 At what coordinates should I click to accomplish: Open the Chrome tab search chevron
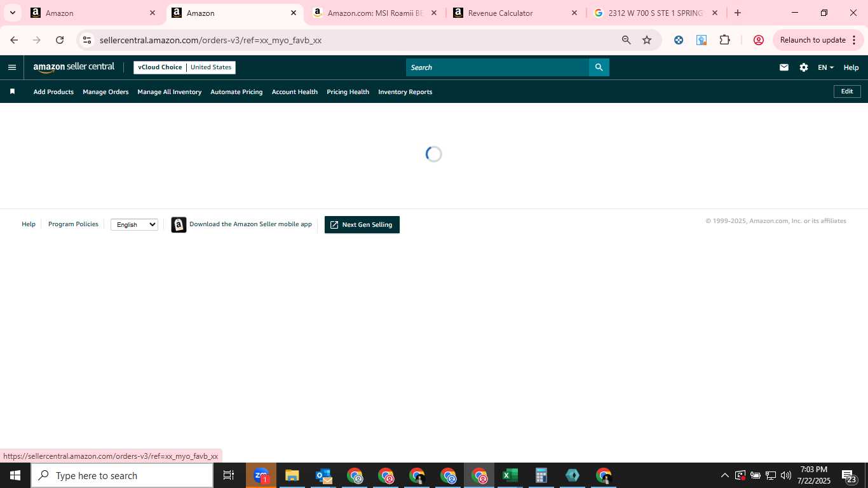(x=12, y=13)
